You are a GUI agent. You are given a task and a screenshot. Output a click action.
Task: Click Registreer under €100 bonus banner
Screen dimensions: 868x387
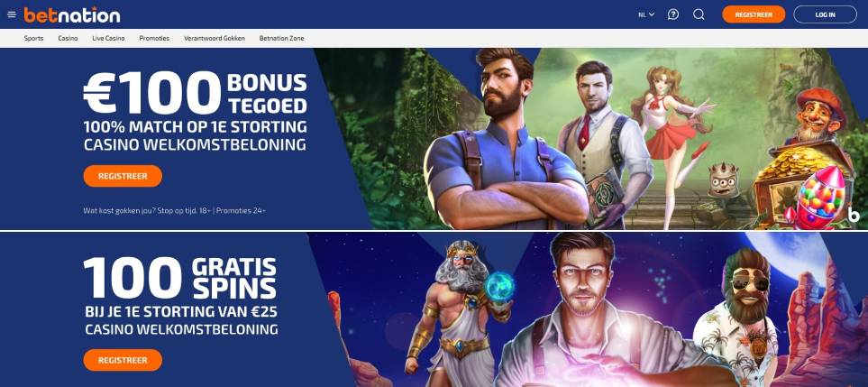123,176
